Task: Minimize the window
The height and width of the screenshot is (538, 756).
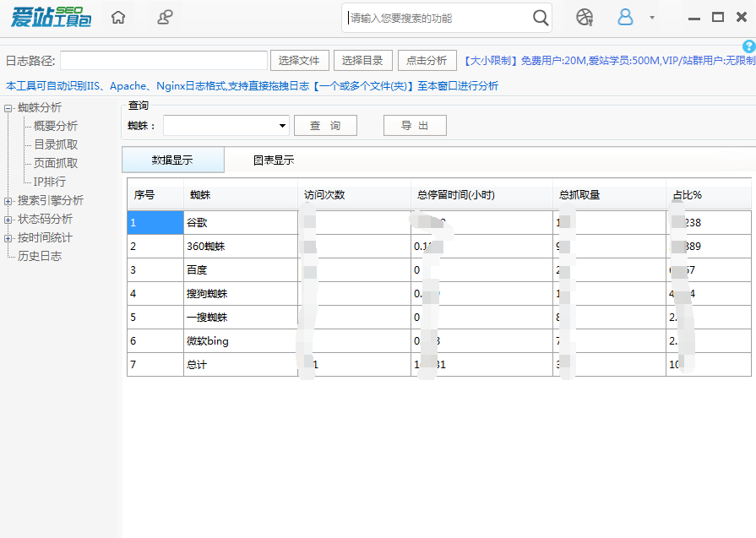Action: pyautogui.click(x=693, y=19)
